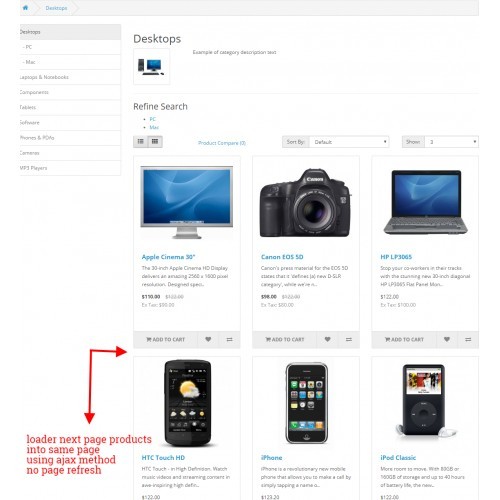Viewport: 500px width, 500px height.
Task: Refine search by the Mac link
Action: click(x=154, y=127)
